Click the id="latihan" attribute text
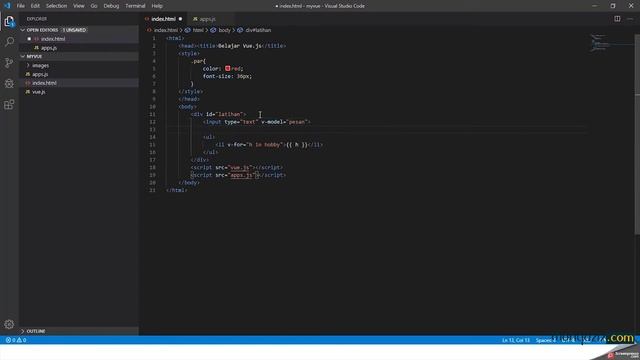The width and height of the screenshot is (640, 360). click(224, 114)
